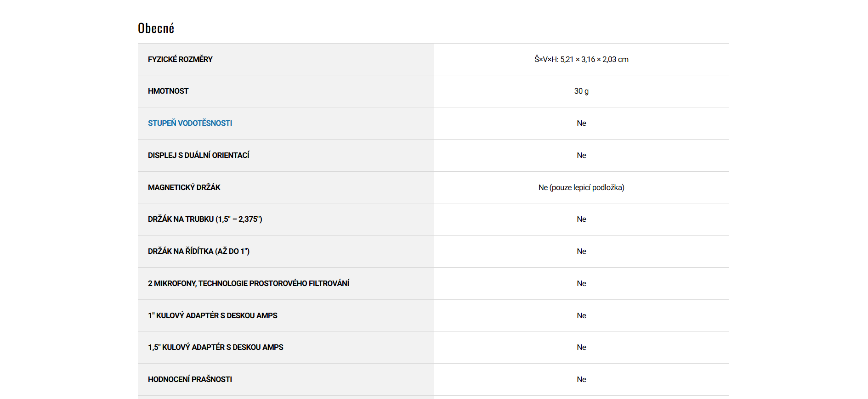
Task: Select the Ne (pouze lepicí podložka) value
Action: 581,187
